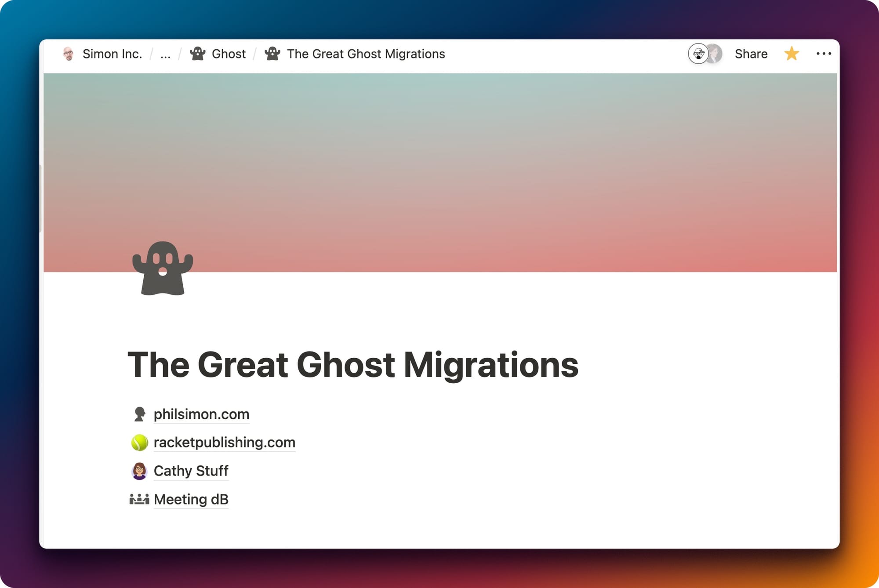Navigate to the Ghost breadcrumb page
The width and height of the screenshot is (879, 588).
click(x=229, y=54)
